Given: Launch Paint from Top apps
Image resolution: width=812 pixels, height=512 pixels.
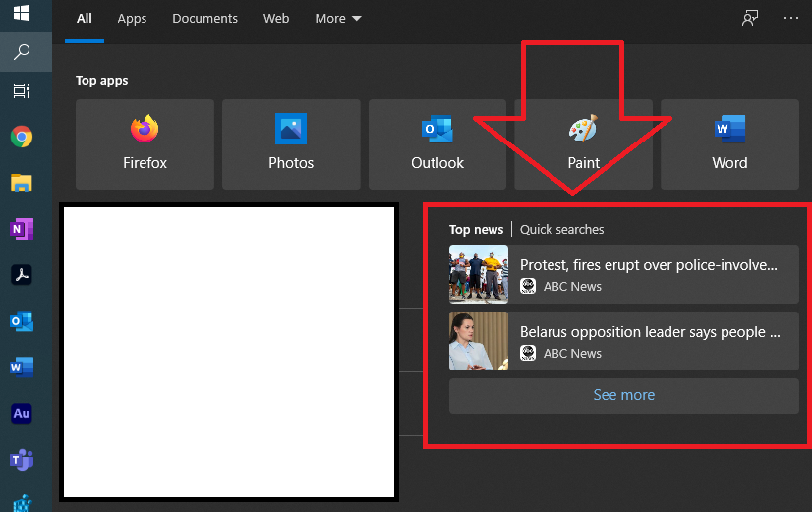Looking at the screenshot, I should 583,144.
